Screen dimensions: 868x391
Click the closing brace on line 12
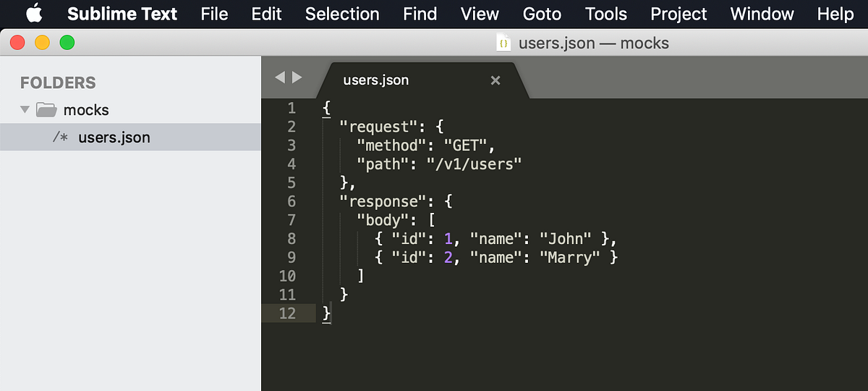pyautogui.click(x=326, y=314)
